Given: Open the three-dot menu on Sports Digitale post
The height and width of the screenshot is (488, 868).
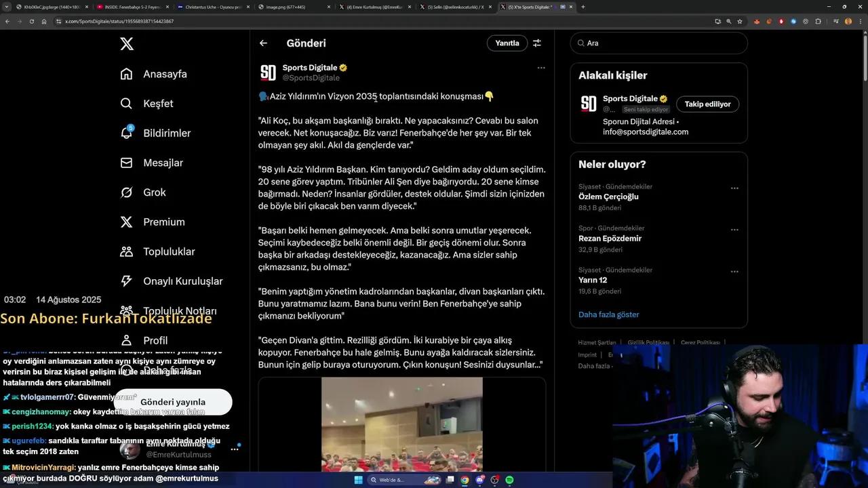Looking at the screenshot, I should click(x=541, y=68).
